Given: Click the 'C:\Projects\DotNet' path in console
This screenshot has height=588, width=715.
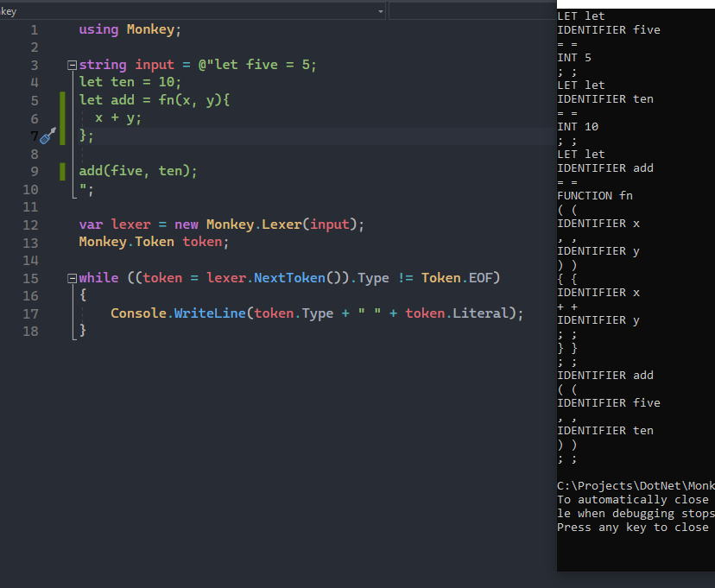Looking at the screenshot, I should tap(636, 486).
